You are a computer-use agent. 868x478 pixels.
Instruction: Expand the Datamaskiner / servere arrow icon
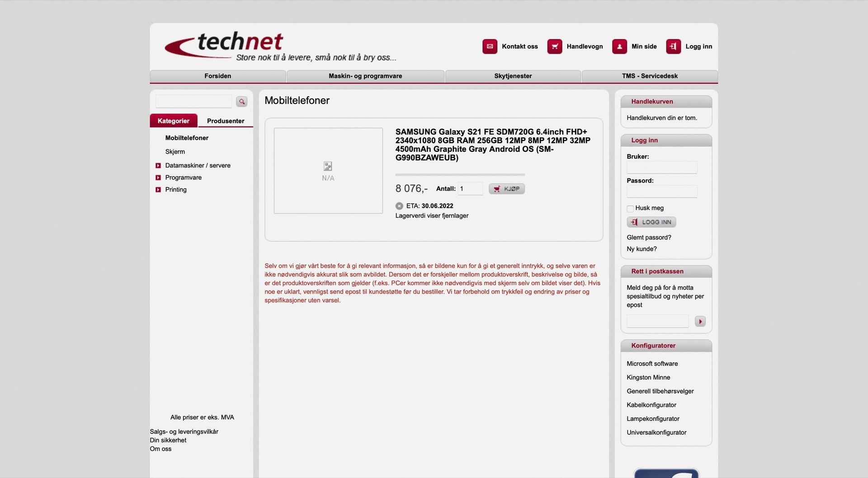tap(158, 166)
